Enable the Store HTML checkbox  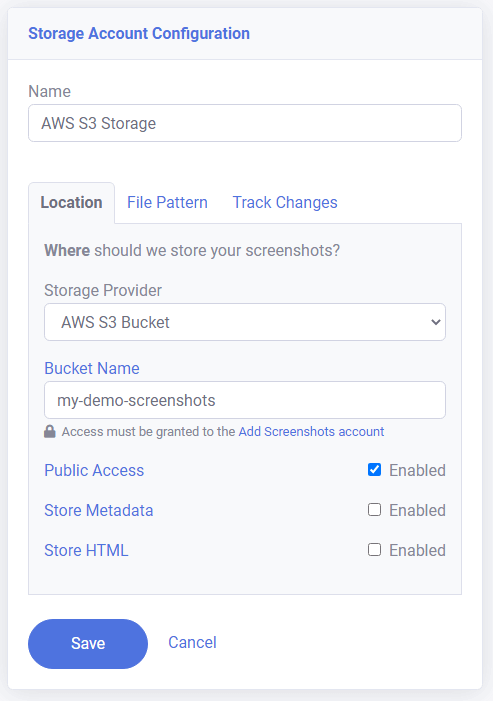[x=374, y=549]
